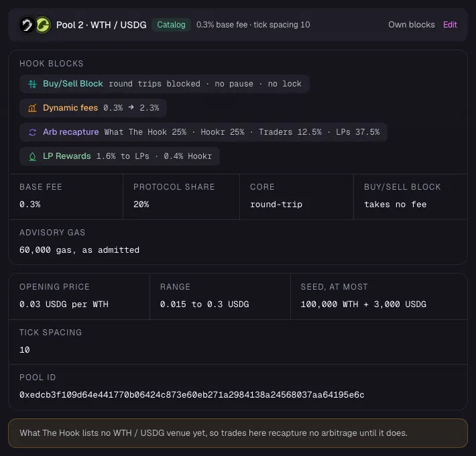Click the WTH token logo icon
The width and height of the screenshot is (476, 456).
pos(27,25)
